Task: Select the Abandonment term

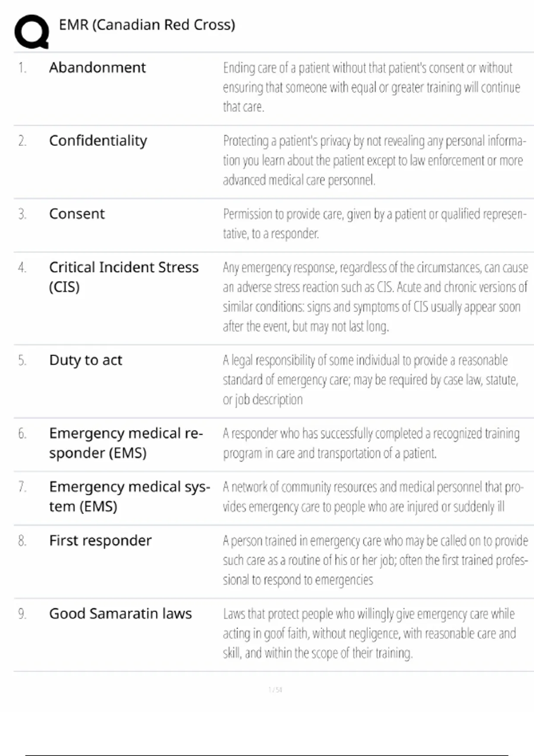Action: (x=97, y=68)
